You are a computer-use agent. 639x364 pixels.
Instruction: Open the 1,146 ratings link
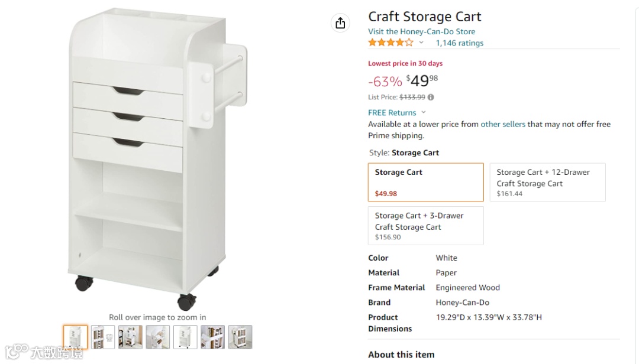tap(459, 43)
